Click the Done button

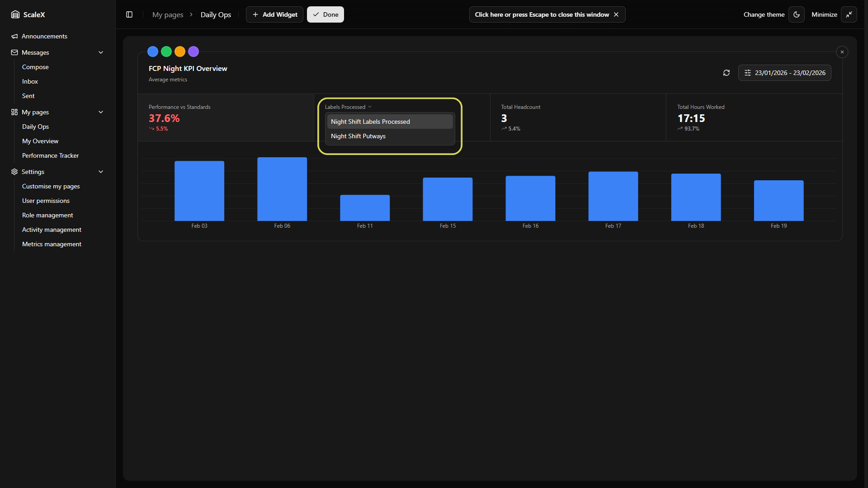click(x=325, y=14)
